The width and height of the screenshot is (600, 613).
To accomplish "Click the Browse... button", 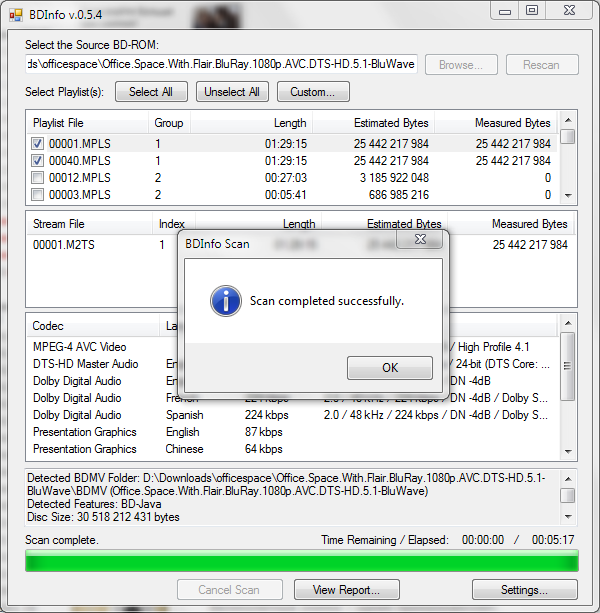I will point(461,65).
